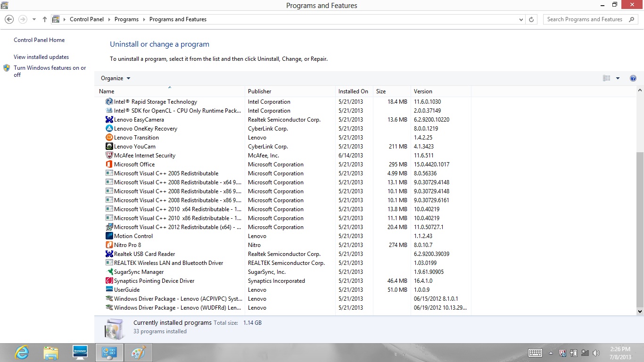The width and height of the screenshot is (644, 362).
Task: Open Paint from the taskbar
Action: pyautogui.click(x=138, y=353)
